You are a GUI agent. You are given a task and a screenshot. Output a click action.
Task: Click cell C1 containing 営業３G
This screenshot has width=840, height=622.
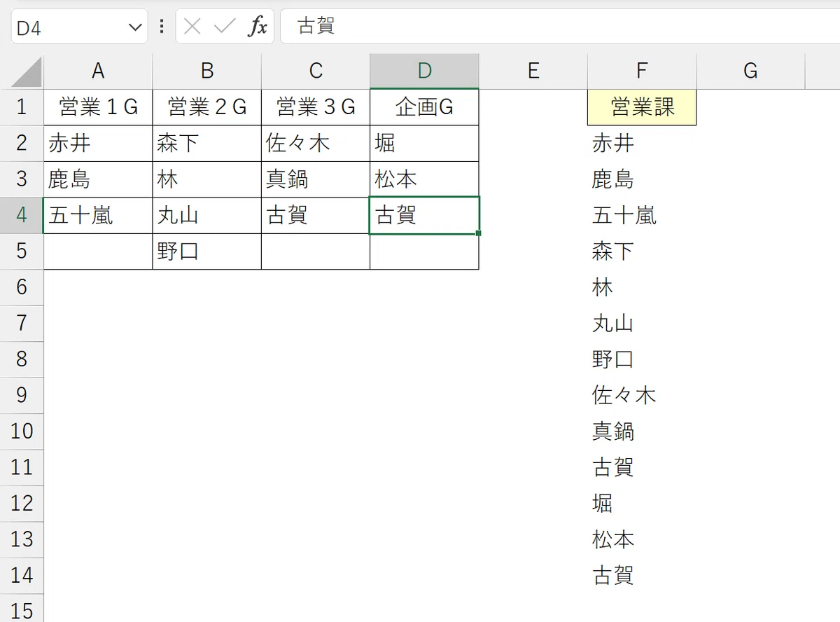(x=316, y=107)
